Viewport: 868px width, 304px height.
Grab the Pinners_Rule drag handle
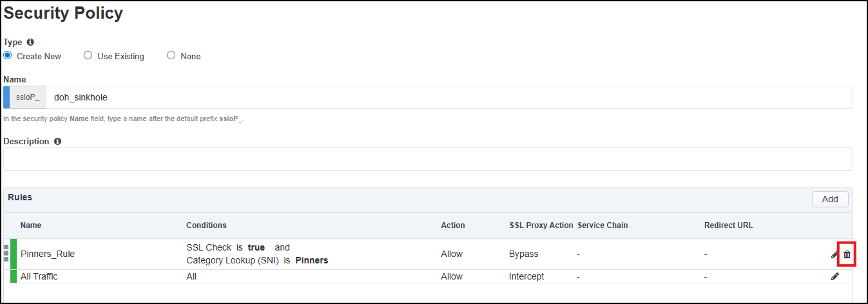(6, 253)
